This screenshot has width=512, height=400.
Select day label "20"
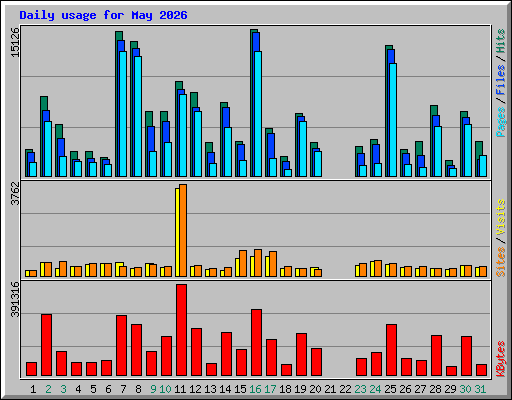pos(315,389)
